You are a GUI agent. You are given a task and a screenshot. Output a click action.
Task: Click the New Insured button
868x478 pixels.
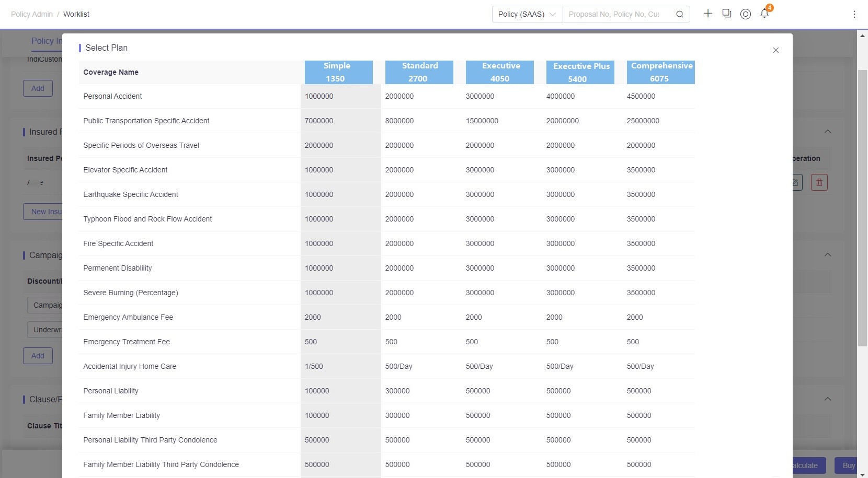click(43, 212)
